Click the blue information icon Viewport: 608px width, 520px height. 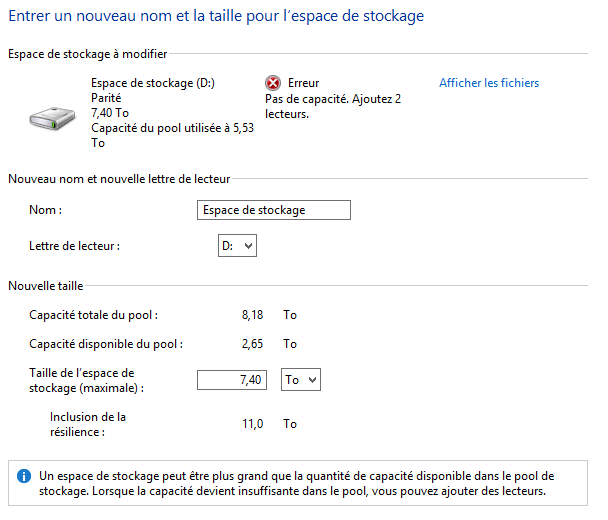[24, 476]
